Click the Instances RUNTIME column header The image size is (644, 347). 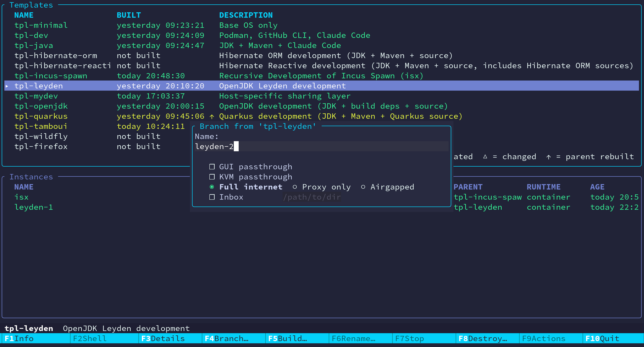click(544, 187)
